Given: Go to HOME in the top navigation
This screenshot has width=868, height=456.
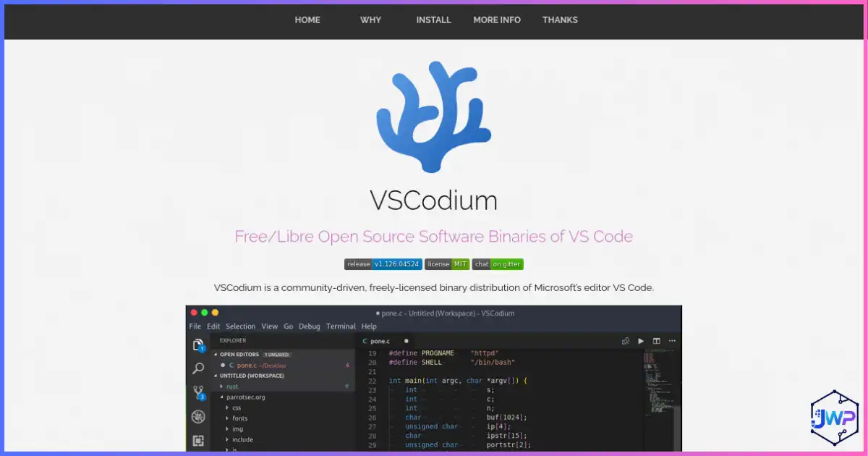Looking at the screenshot, I should coord(307,20).
